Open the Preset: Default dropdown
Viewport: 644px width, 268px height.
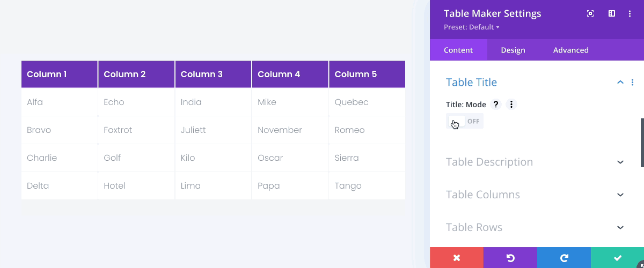(472, 27)
